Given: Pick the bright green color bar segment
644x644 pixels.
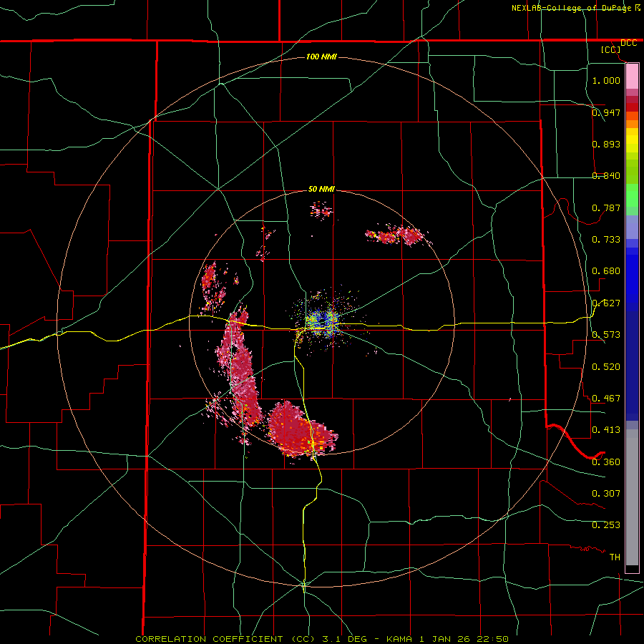Looking at the screenshot, I should [632, 195].
